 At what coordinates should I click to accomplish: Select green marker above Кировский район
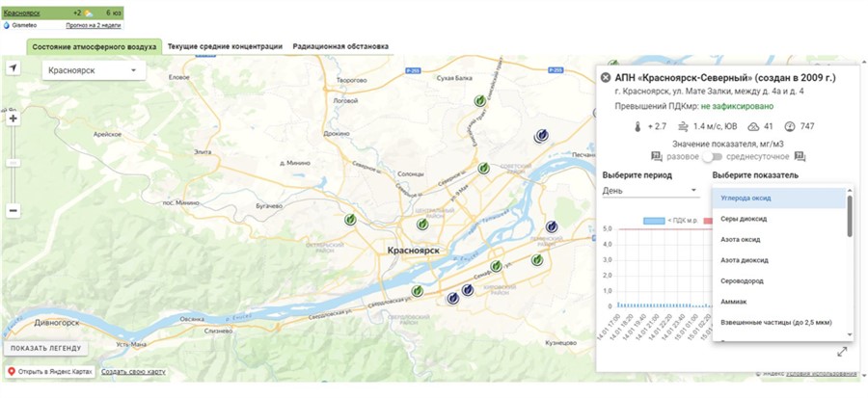point(496,266)
